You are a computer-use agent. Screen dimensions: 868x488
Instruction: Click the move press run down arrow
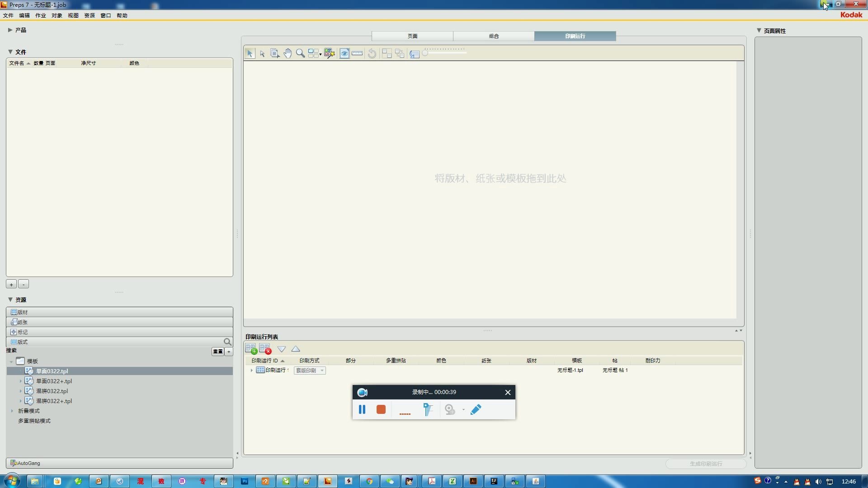click(x=282, y=349)
